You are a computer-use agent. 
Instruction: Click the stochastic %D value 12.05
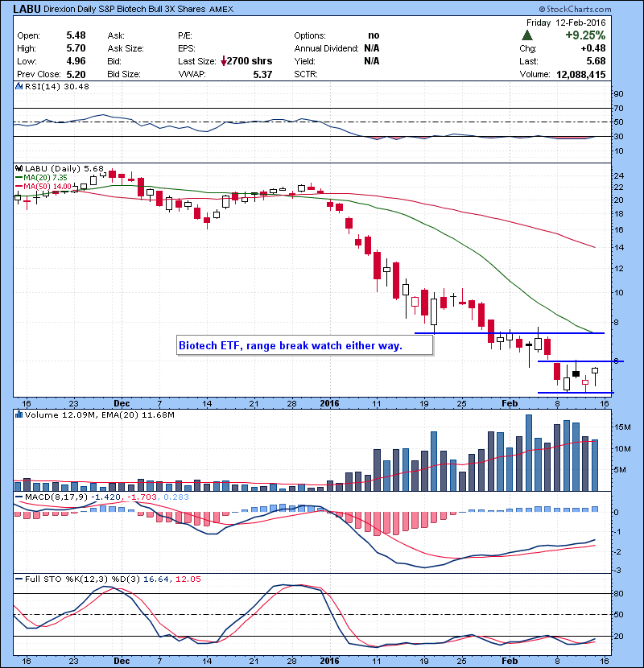tap(188, 579)
